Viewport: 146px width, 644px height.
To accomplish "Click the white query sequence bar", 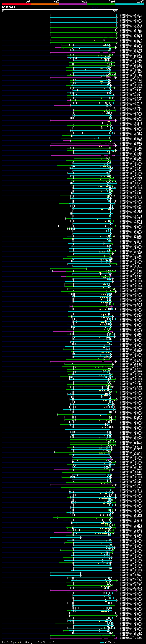I will click(60, 10).
